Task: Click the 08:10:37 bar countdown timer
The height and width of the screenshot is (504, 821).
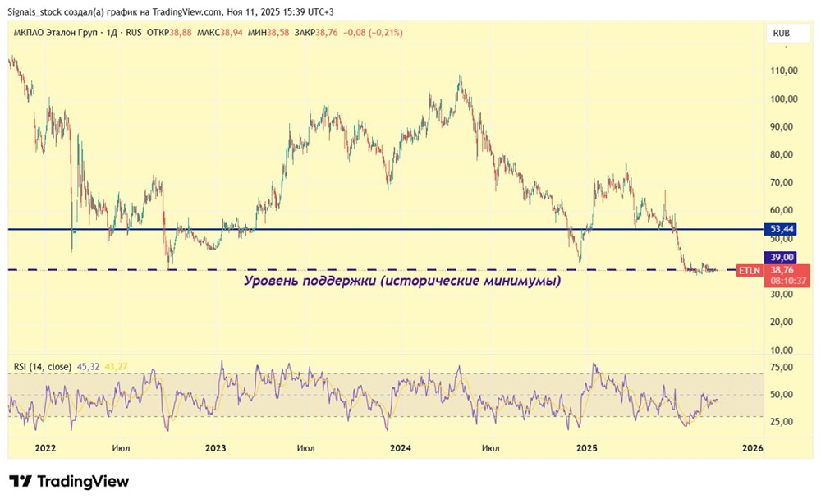Action: 787,281
